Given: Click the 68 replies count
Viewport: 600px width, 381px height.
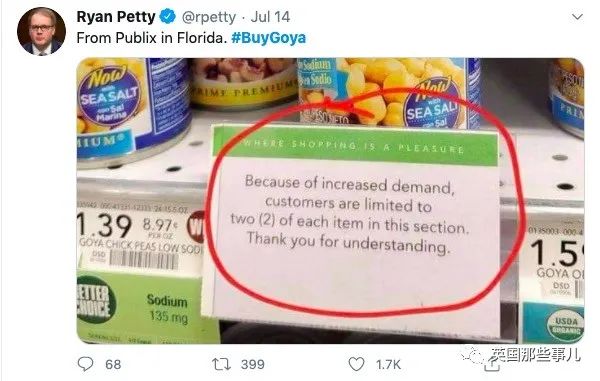Looking at the screenshot, I should pos(113,365).
